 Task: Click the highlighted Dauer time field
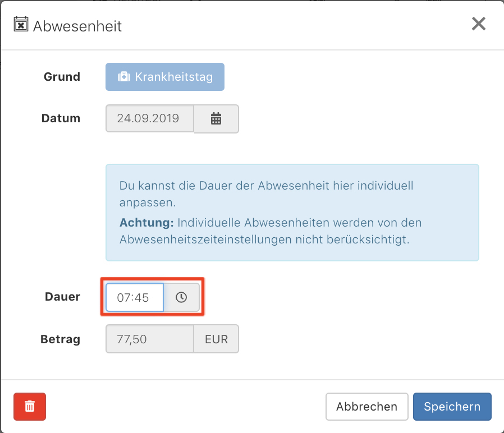134,297
